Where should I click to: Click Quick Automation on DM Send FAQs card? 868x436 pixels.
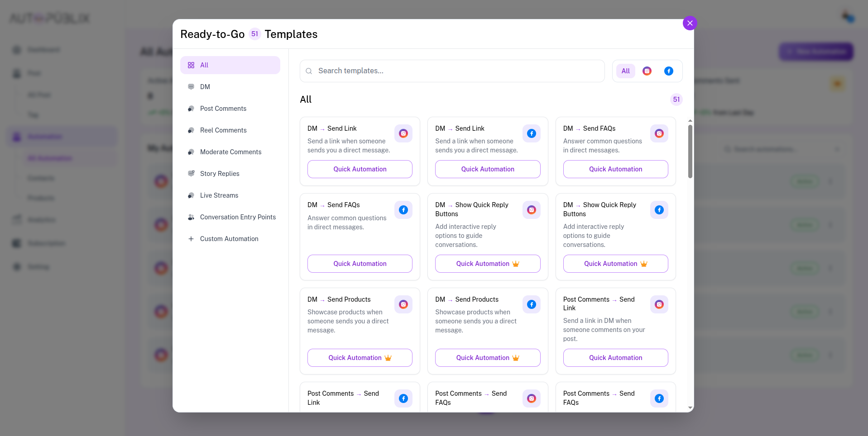pyautogui.click(x=360, y=264)
